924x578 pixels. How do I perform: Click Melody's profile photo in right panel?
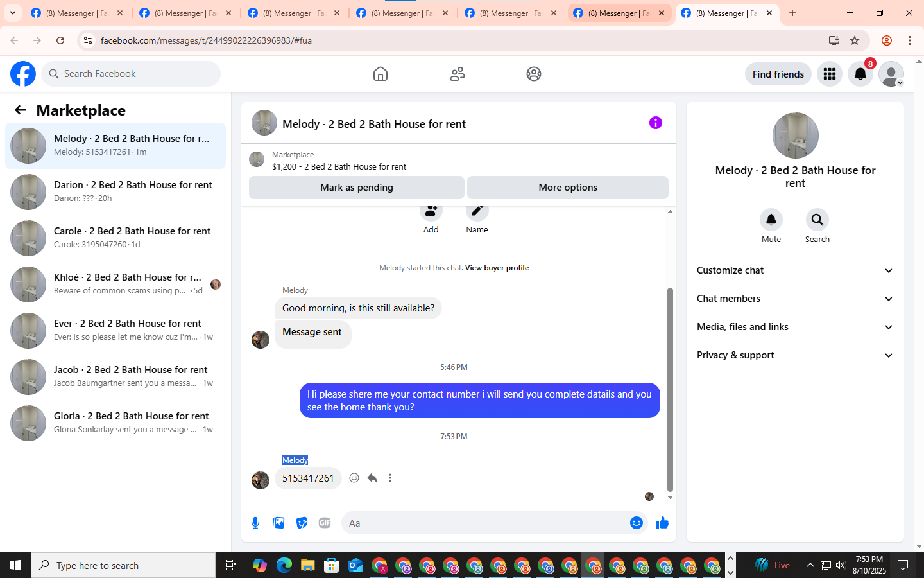pos(795,136)
